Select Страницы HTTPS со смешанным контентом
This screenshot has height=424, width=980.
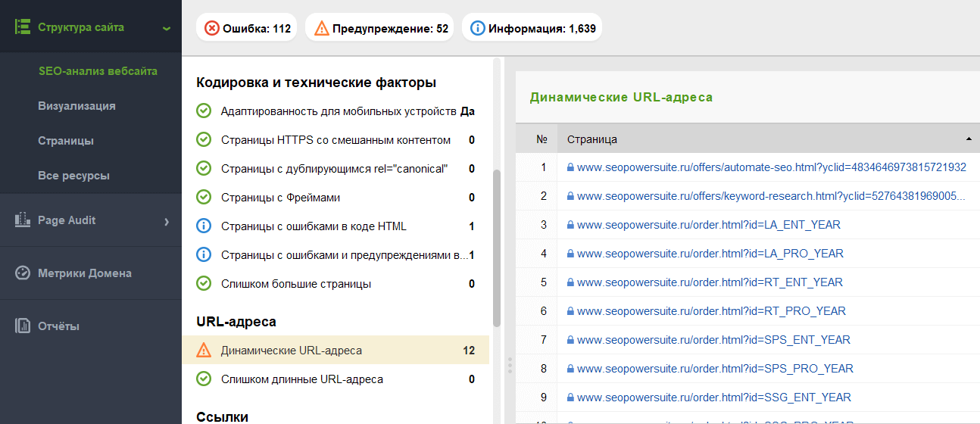click(x=336, y=140)
